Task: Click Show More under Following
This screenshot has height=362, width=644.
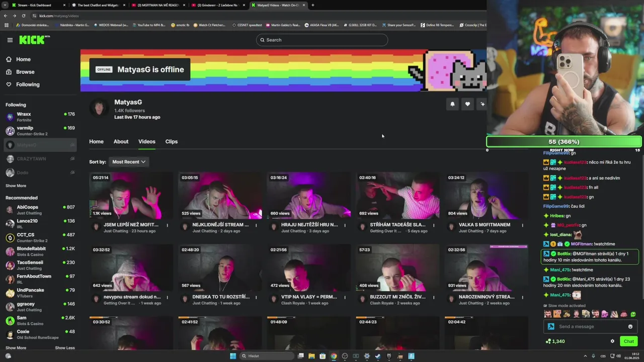Action: pos(16,186)
